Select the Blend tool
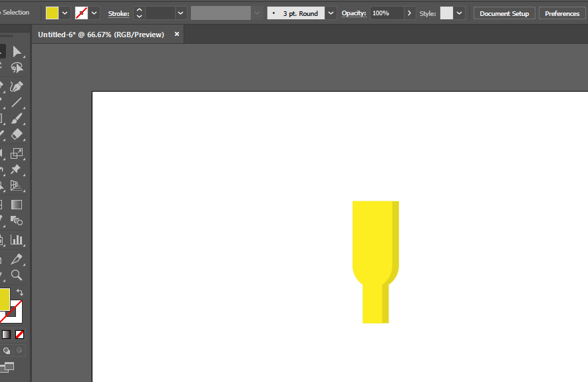The width and height of the screenshot is (588, 382). click(x=17, y=221)
